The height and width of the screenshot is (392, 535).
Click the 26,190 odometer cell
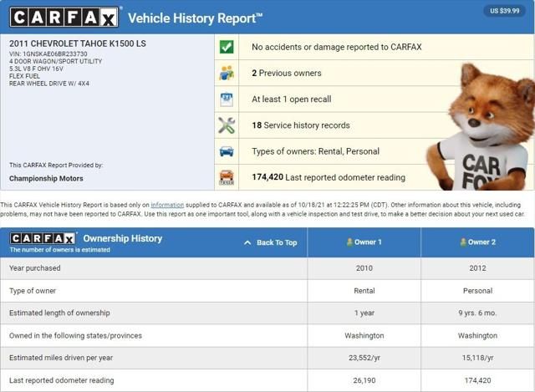(364, 380)
